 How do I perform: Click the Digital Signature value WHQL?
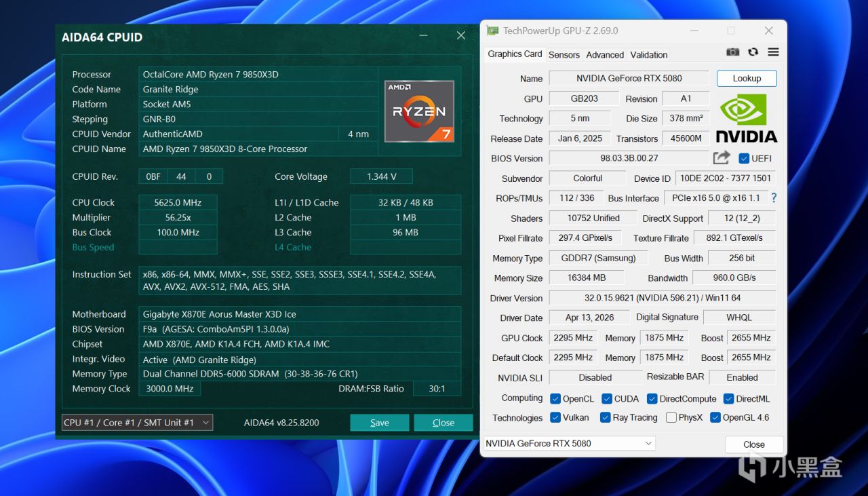[739, 318]
